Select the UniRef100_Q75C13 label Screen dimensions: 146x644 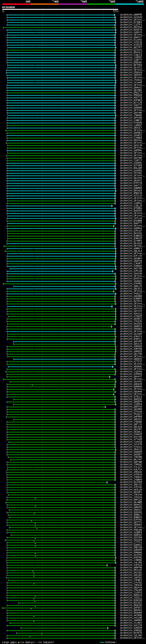[x=131, y=397]
